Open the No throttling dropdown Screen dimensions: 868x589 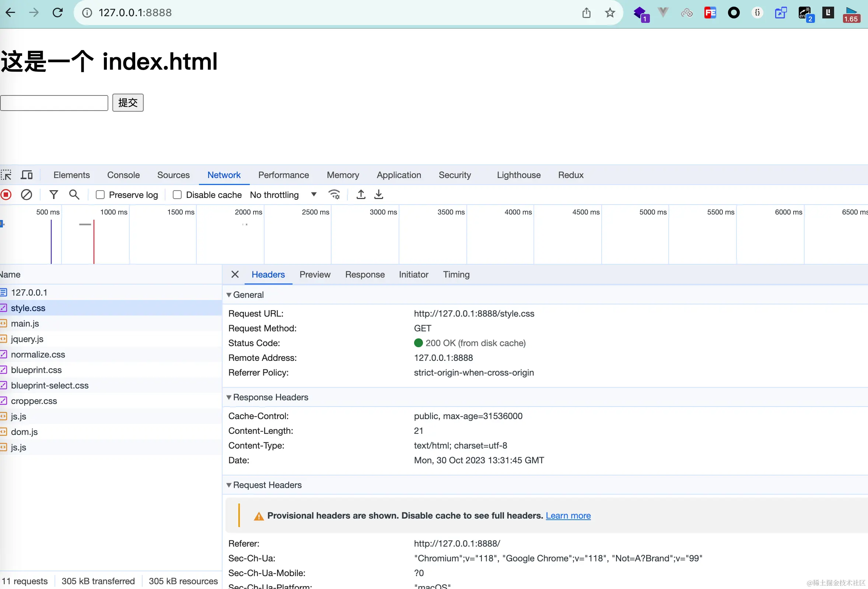[283, 195]
